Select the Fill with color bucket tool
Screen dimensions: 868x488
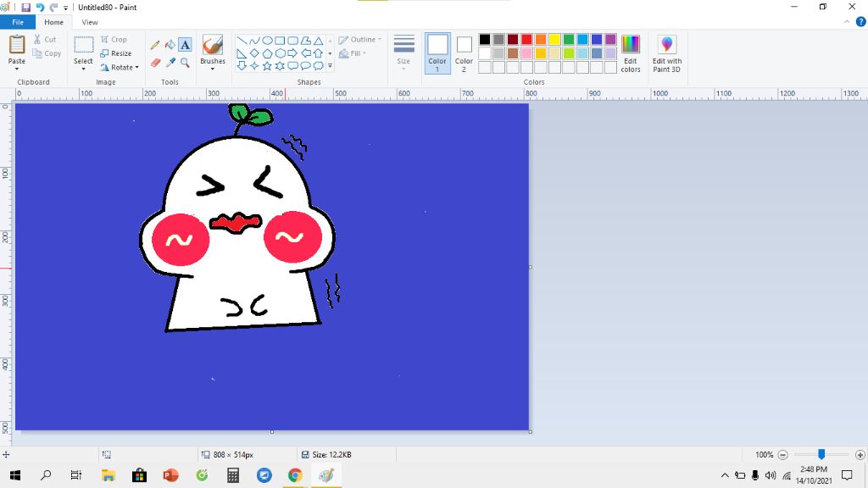pos(170,45)
